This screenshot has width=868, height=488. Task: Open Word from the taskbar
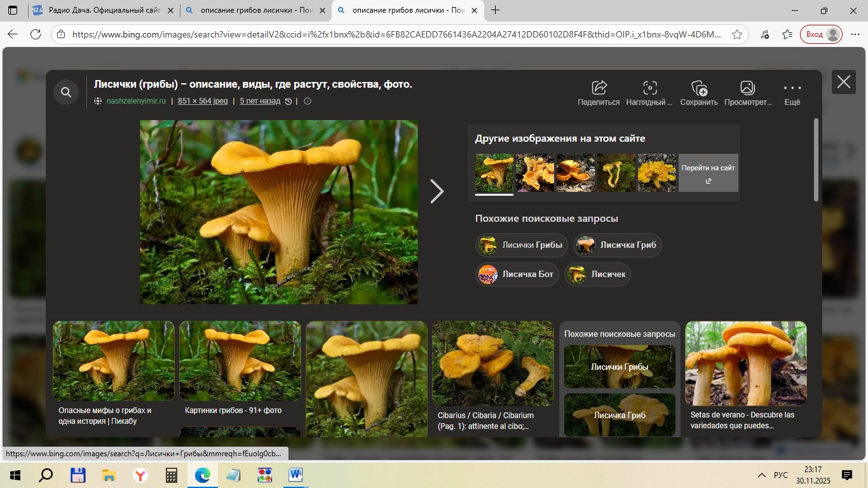tap(296, 475)
